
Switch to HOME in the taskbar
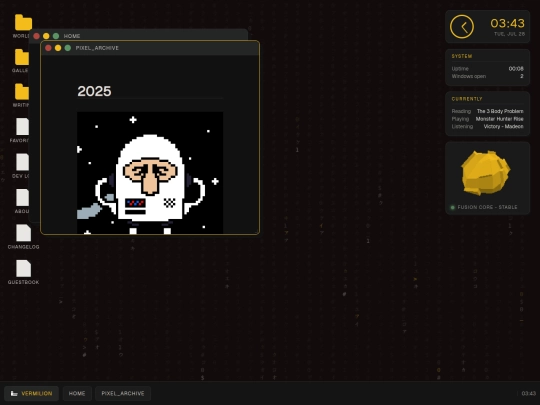[77, 393]
